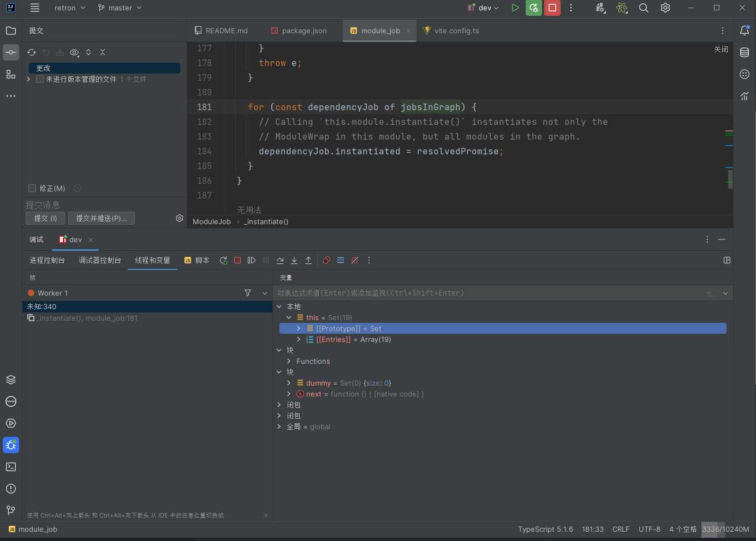Open the dev run configuration dropdown
The image size is (756, 541).
click(x=484, y=8)
